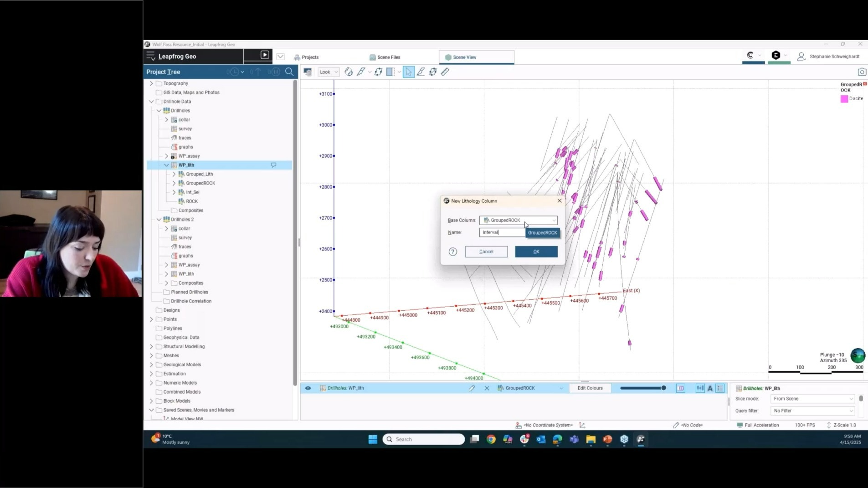Click the Windows taskbar Search box
Viewport: 868px width, 488px height.
point(424,439)
